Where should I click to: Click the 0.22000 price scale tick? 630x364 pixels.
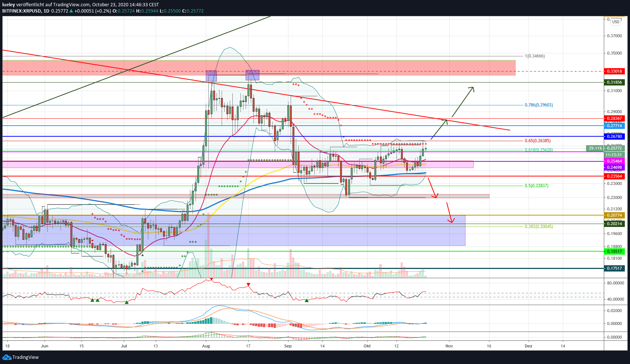click(x=615, y=197)
